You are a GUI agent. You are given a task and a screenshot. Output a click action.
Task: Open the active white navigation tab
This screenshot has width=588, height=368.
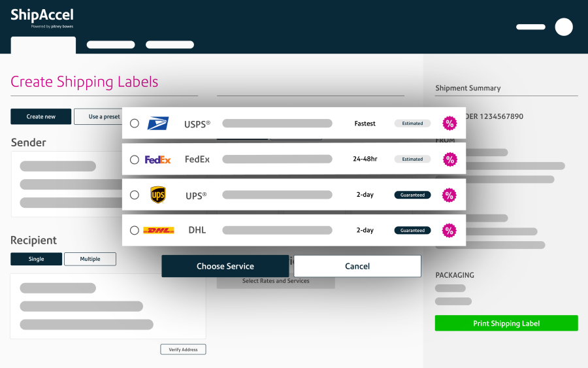43,45
